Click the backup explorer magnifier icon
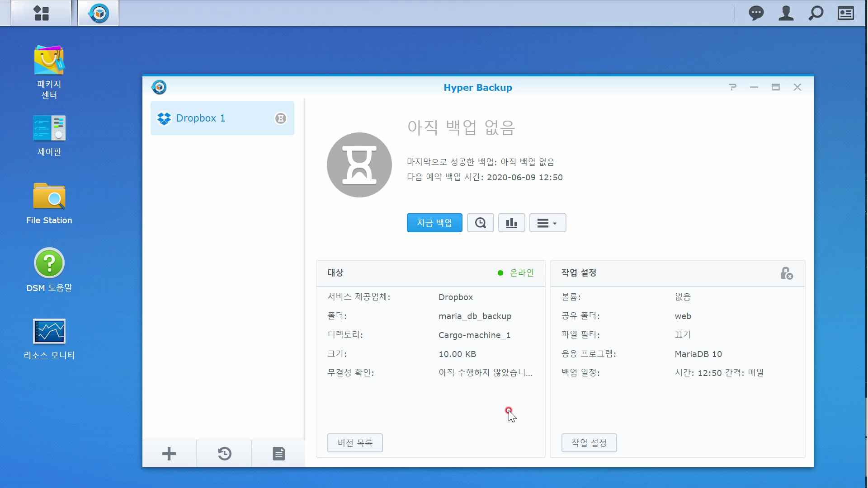The width and height of the screenshot is (868, 488). (x=480, y=223)
